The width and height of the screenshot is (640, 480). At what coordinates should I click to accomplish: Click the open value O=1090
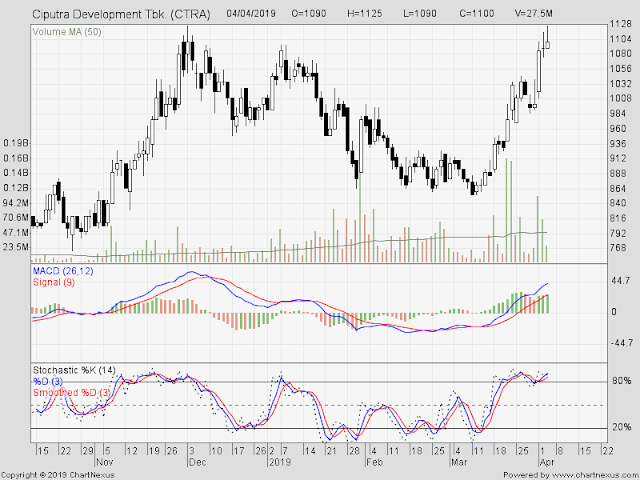(309, 13)
